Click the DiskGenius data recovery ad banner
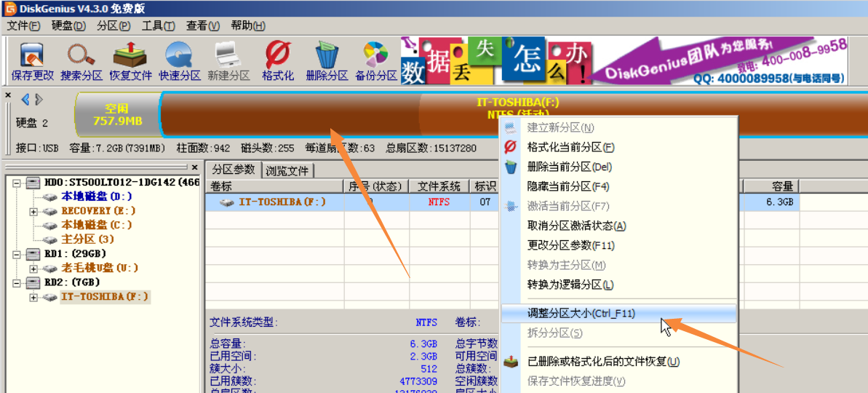This screenshot has height=393, width=868. 624,60
